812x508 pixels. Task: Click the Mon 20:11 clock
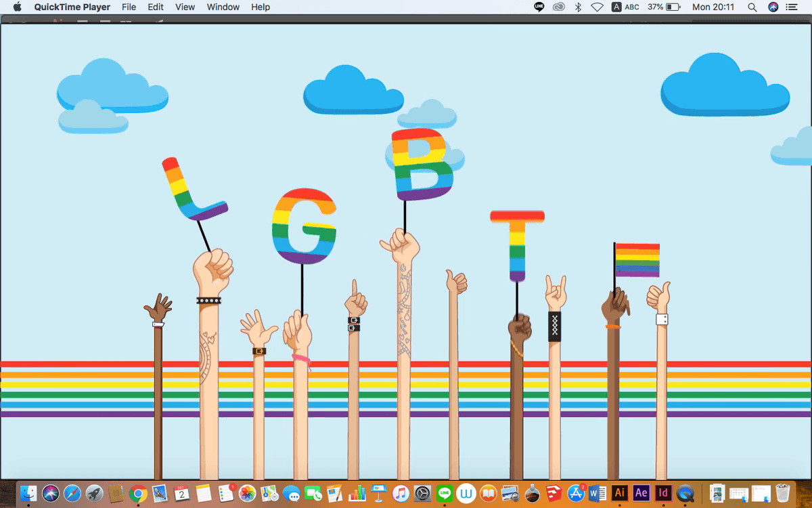click(713, 7)
